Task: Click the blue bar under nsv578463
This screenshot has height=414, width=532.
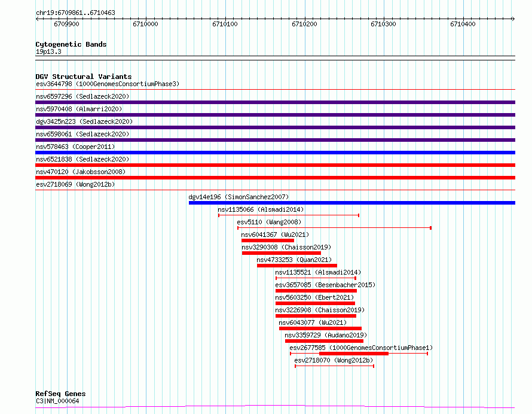Action: tap(275, 153)
